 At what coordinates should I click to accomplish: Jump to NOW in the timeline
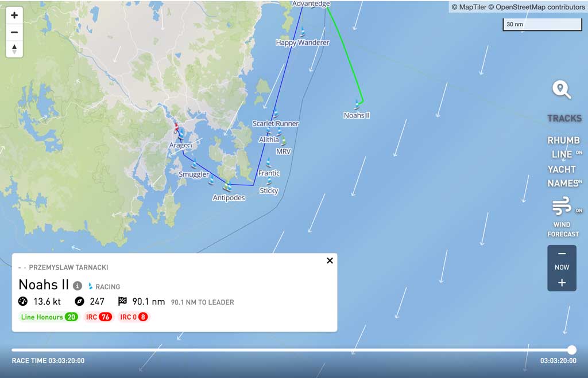pos(562,267)
